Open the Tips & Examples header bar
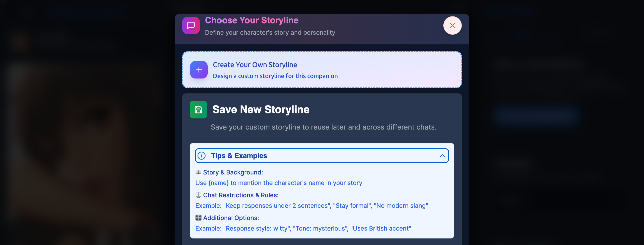Screen dimensions: 644x245 [322, 156]
